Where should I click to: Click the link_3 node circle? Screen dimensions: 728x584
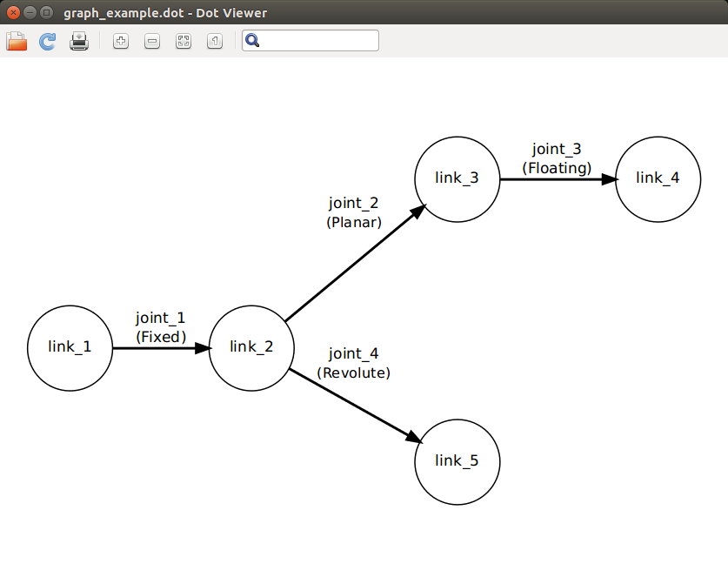(x=457, y=178)
